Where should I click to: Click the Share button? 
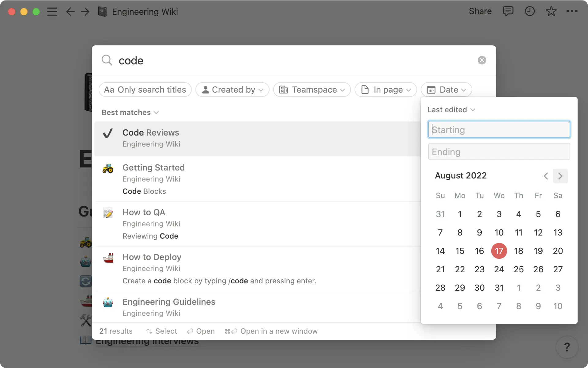point(480,11)
